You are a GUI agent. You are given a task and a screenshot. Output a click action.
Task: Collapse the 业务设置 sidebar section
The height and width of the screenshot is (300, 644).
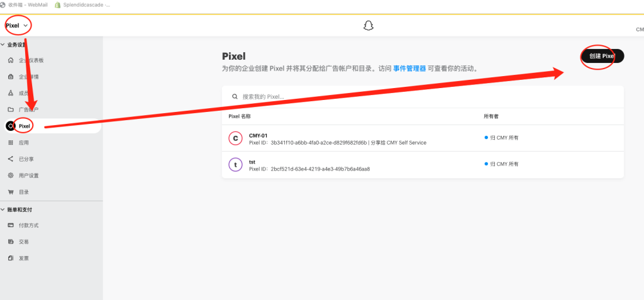(3, 45)
